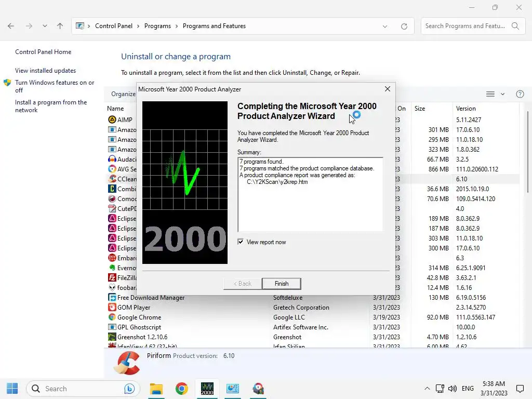Click the foobar2000 alien icon
532x399 pixels.
click(x=112, y=287)
